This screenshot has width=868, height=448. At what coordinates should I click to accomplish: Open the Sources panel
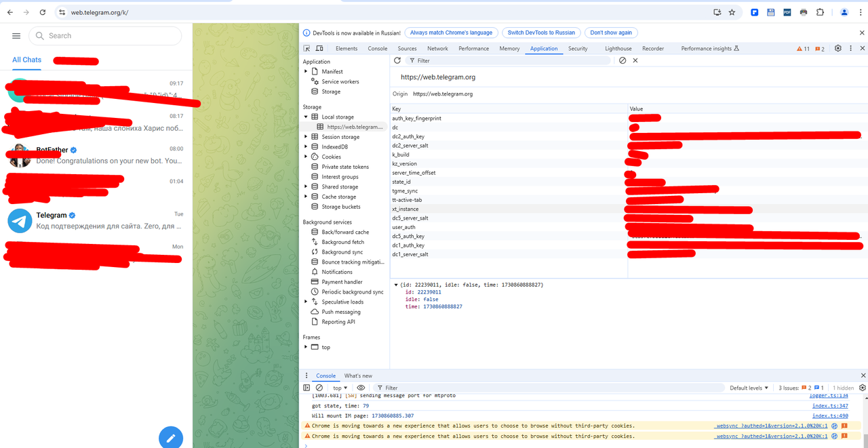(407, 48)
